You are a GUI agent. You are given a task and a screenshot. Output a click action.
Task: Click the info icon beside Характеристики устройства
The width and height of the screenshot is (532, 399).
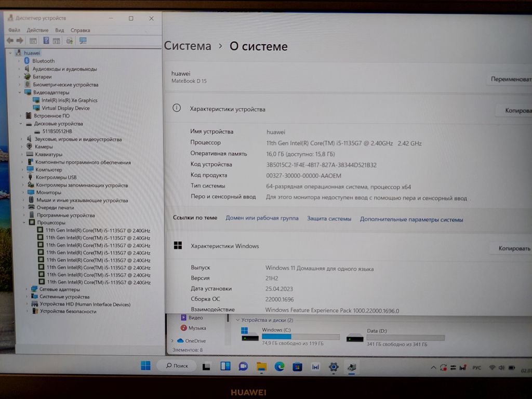(x=177, y=108)
